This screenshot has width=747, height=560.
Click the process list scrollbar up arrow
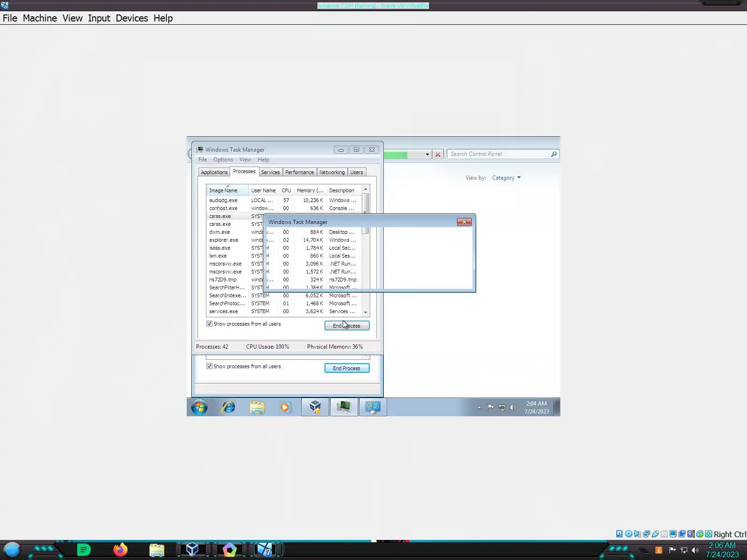(x=366, y=189)
